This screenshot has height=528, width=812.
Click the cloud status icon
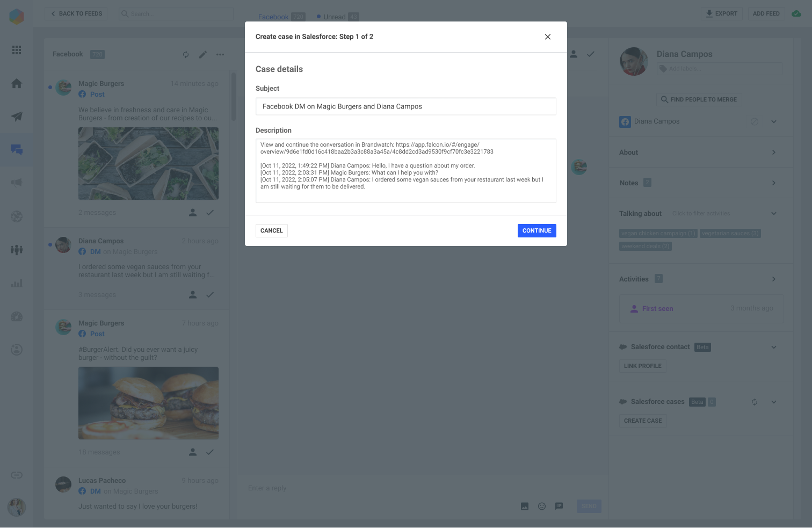click(797, 13)
